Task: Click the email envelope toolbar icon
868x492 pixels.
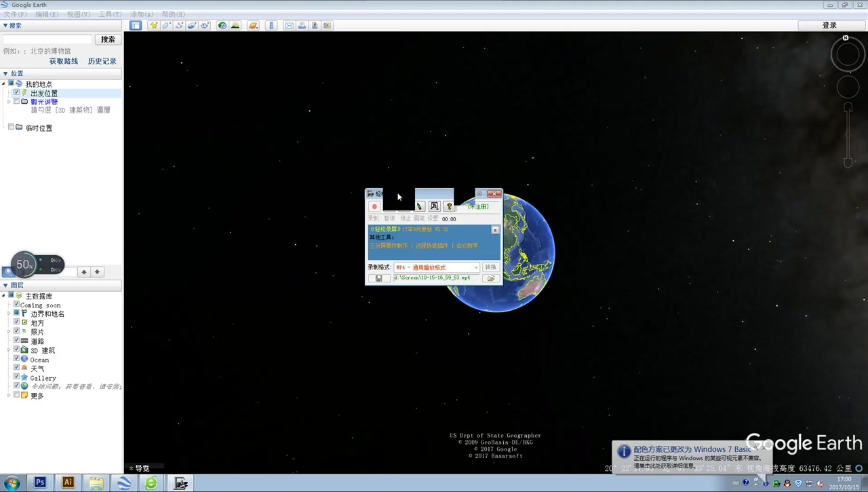Action: click(x=289, y=26)
